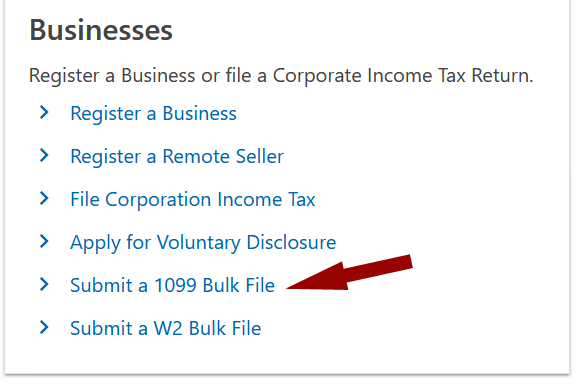This screenshot has height=384, width=576.
Task: Click the chevron beside Apply for Voluntary Disclosure
Action: tap(44, 241)
